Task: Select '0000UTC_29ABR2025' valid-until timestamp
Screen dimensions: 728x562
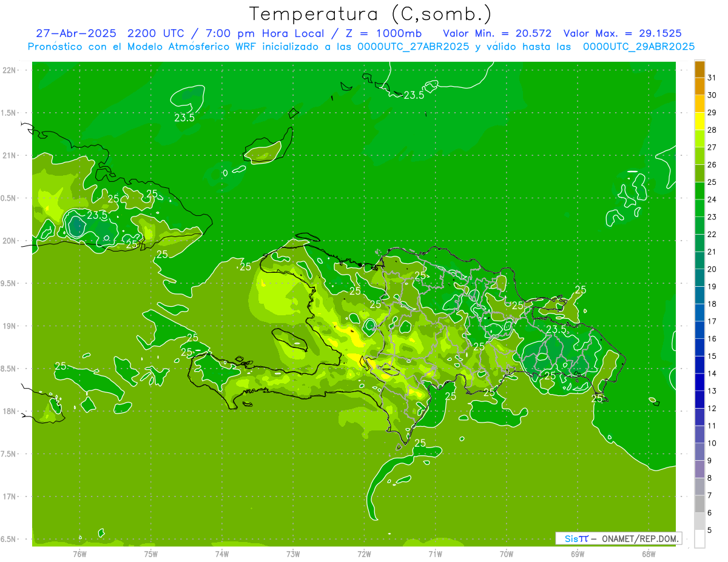Action: pyautogui.click(x=639, y=46)
